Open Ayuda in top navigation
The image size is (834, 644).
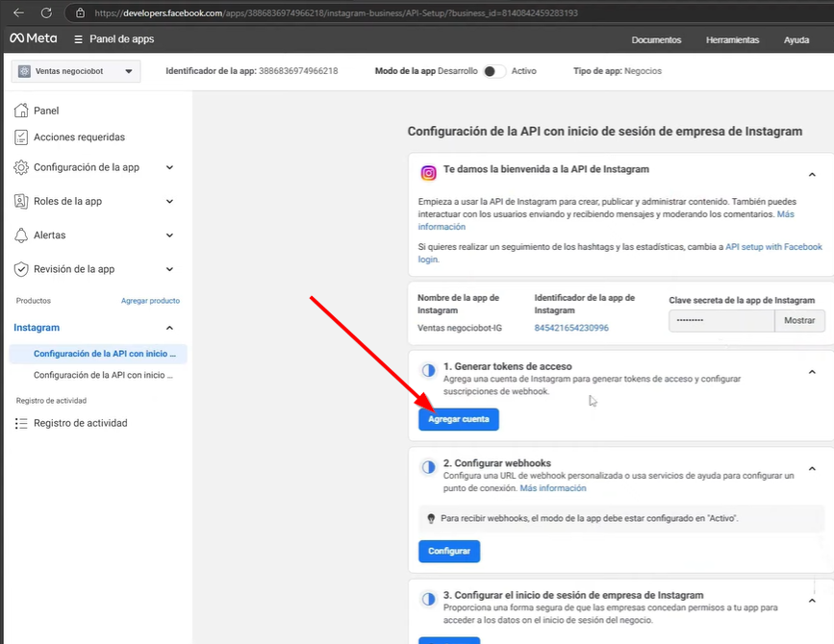(x=796, y=39)
